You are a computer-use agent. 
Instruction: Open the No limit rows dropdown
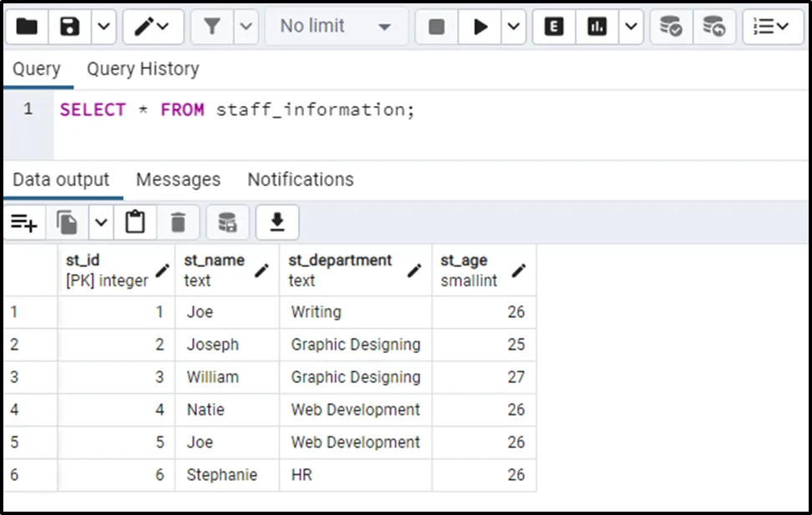pos(336,27)
